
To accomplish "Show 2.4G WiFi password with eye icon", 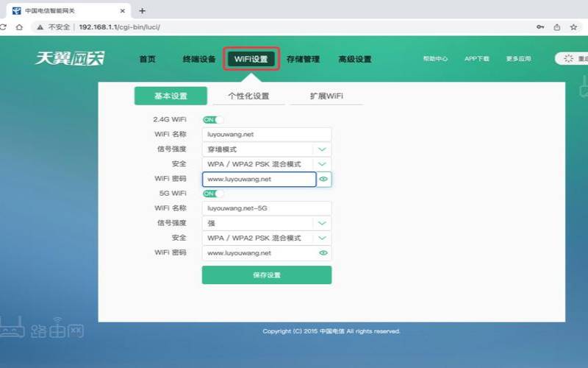I will tap(323, 179).
